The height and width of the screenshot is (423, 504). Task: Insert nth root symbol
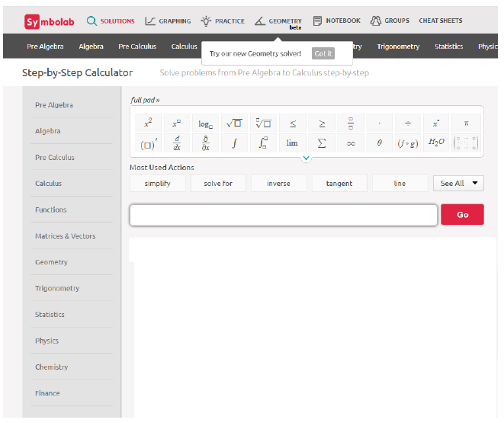(263, 123)
